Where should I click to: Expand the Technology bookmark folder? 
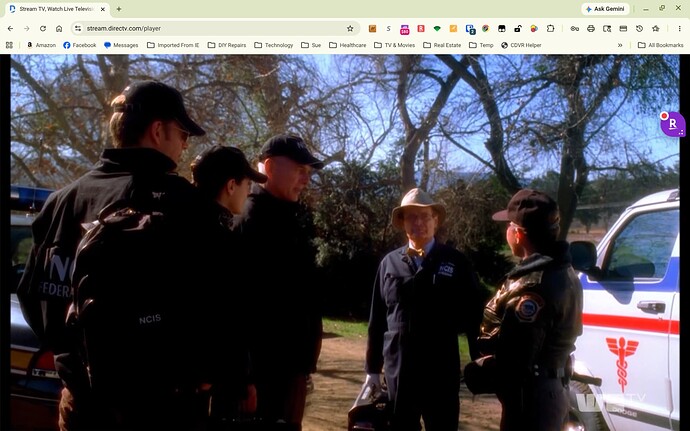[x=273, y=45]
